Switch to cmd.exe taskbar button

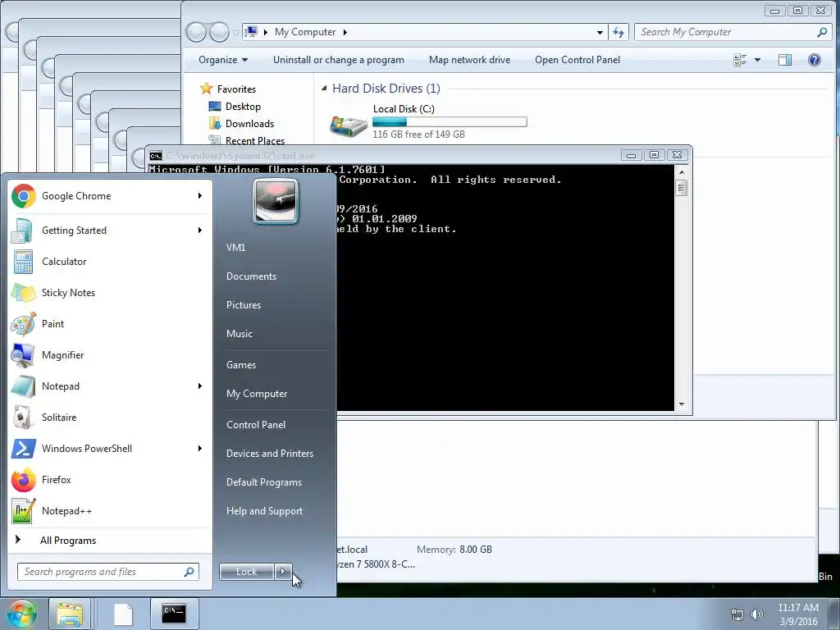(174, 614)
